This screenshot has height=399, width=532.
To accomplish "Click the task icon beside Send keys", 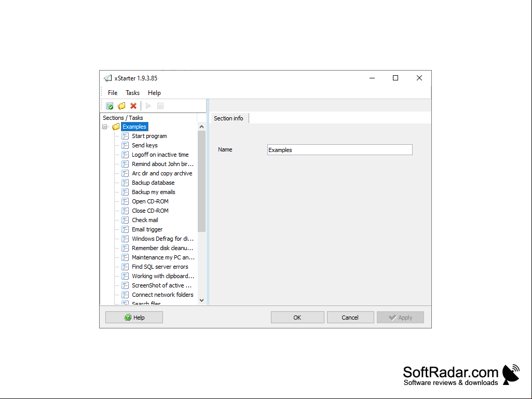I will click(125, 145).
